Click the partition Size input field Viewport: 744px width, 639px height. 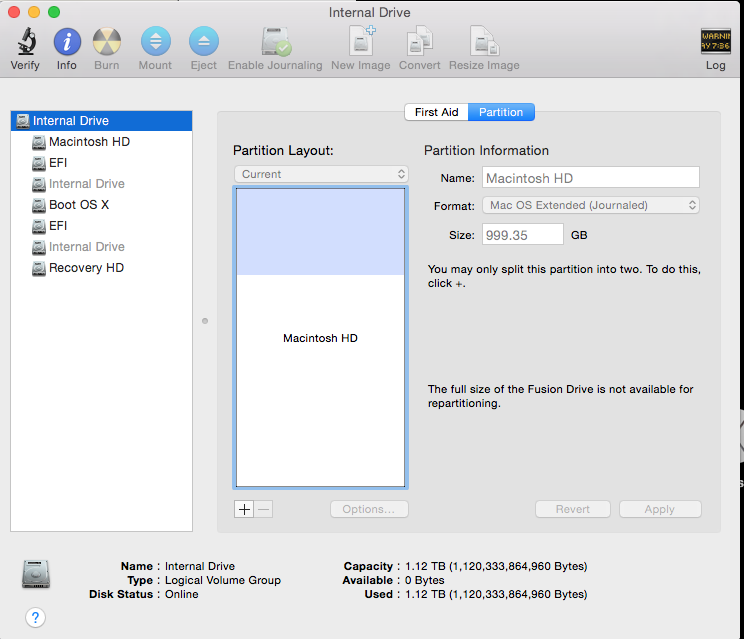[x=523, y=234]
